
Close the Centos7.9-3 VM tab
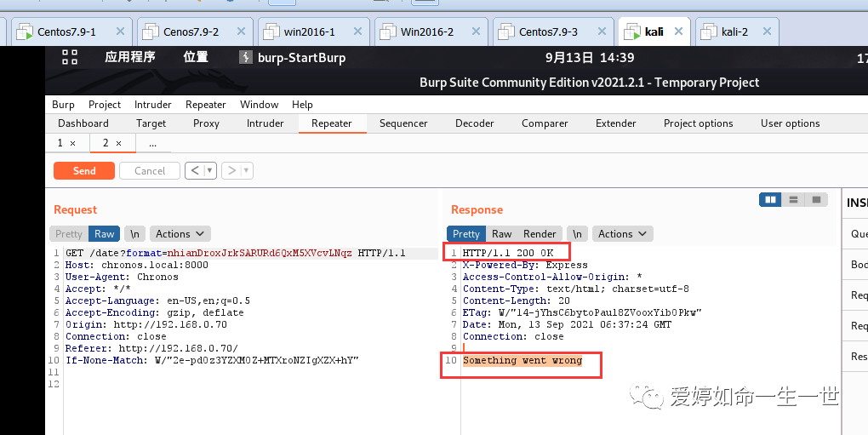click(x=602, y=31)
